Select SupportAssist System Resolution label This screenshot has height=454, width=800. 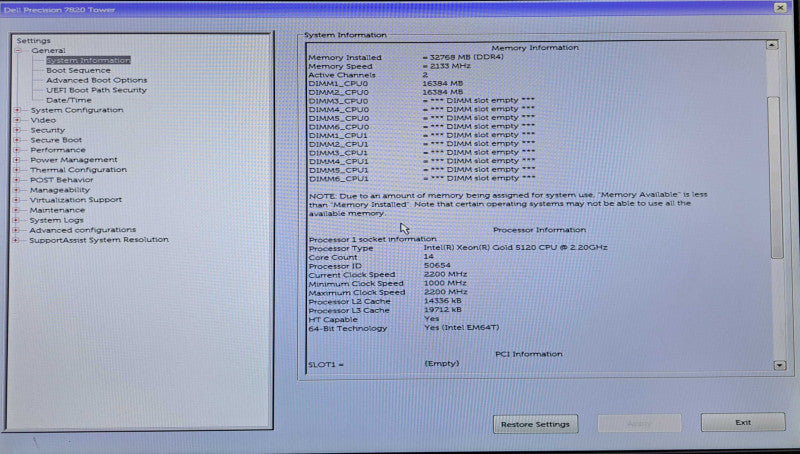click(x=99, y=240)
